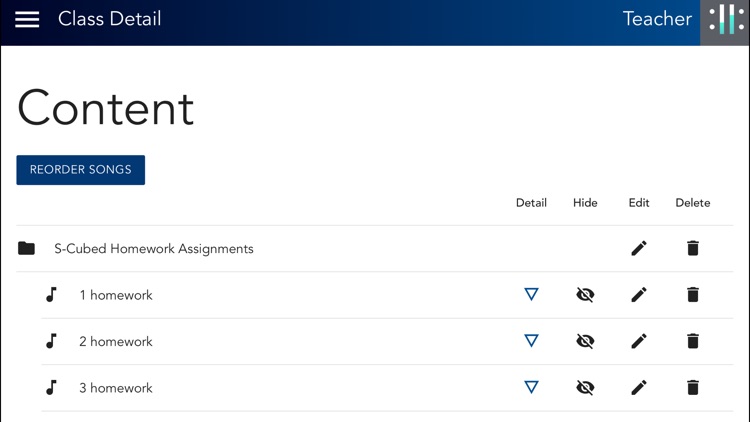
Task: Expand the 2 homework detail triangle
Action: 531,341
